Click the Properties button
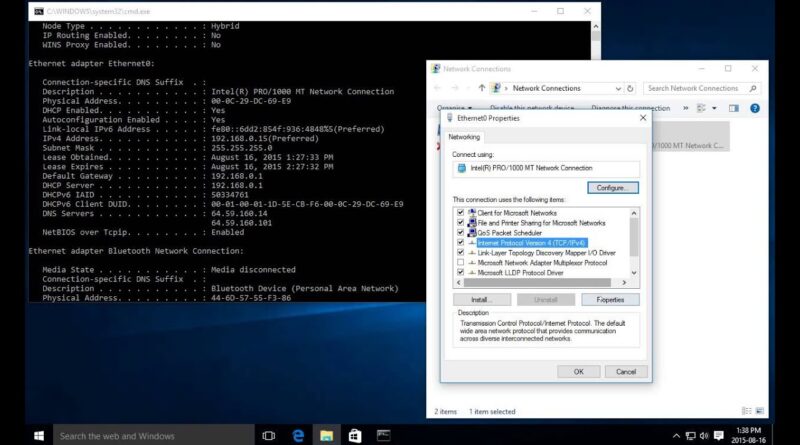Image resolution: width=800 pixels, height=445 pixels. 610,300
